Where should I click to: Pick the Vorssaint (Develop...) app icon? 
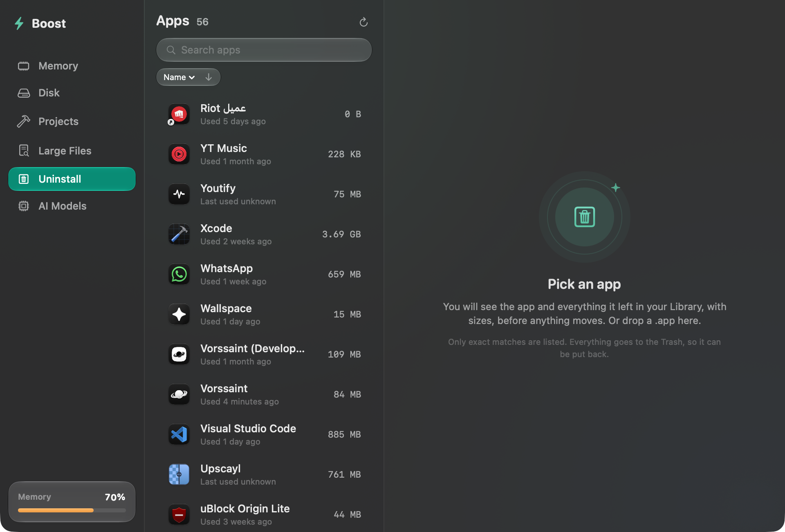(179, 354)
